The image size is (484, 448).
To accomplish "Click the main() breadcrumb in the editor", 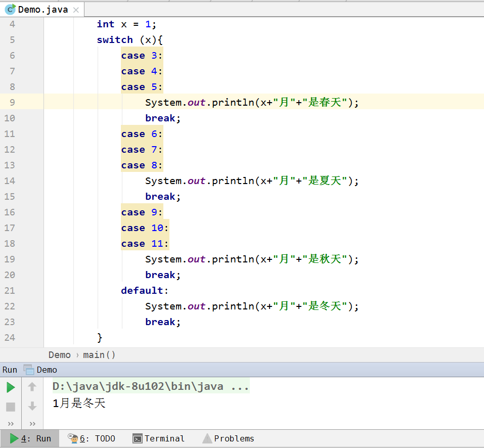I will 99,355.
